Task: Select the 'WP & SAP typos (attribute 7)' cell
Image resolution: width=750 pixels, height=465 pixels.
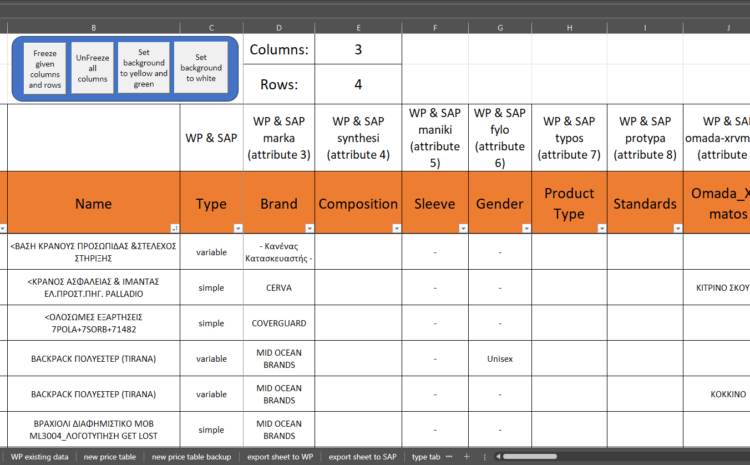Action: click(x=569, y=138)
